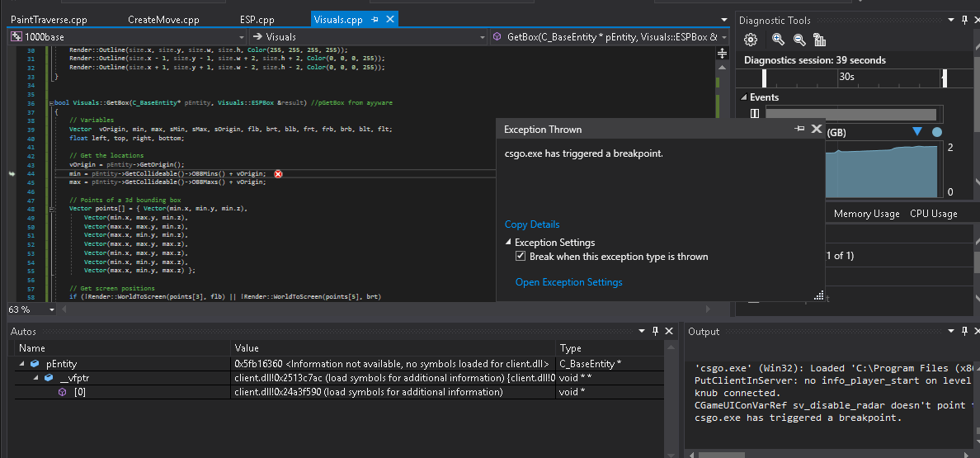Open the 1000base project scope dropdown
Image resolution: width=980 pixels, height=458 pixels.
[241, 37]
